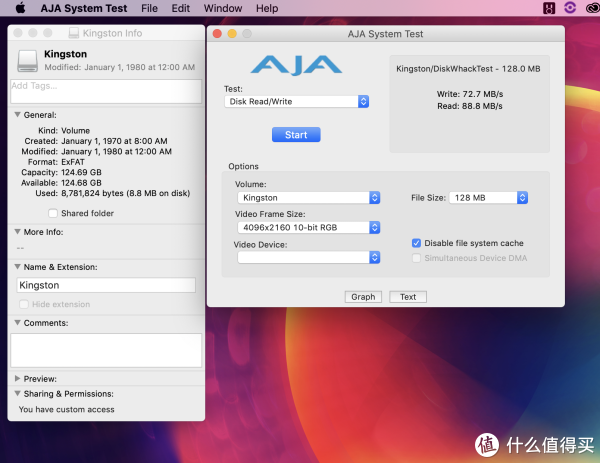Open the File menu

[149, 8]
